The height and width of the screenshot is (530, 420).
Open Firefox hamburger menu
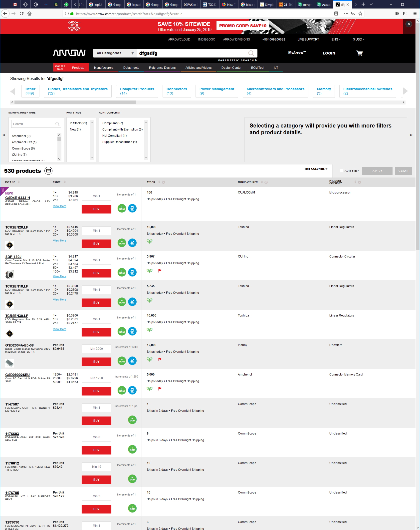tap(415, 13)
